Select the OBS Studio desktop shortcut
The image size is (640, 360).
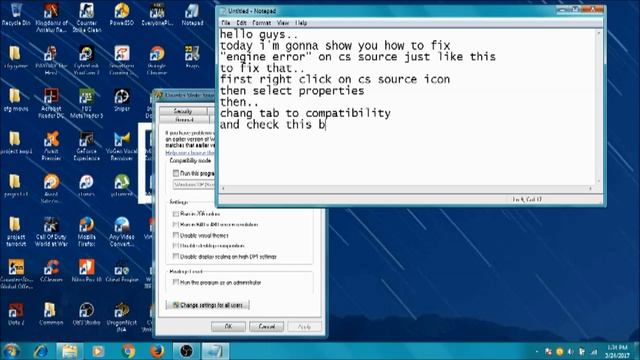(x=87, y=314)
